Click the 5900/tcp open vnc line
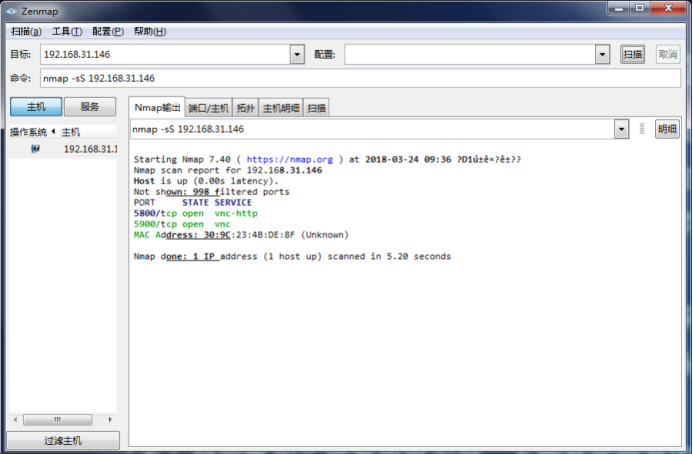The image size is (693, 454). coord(182,224)
